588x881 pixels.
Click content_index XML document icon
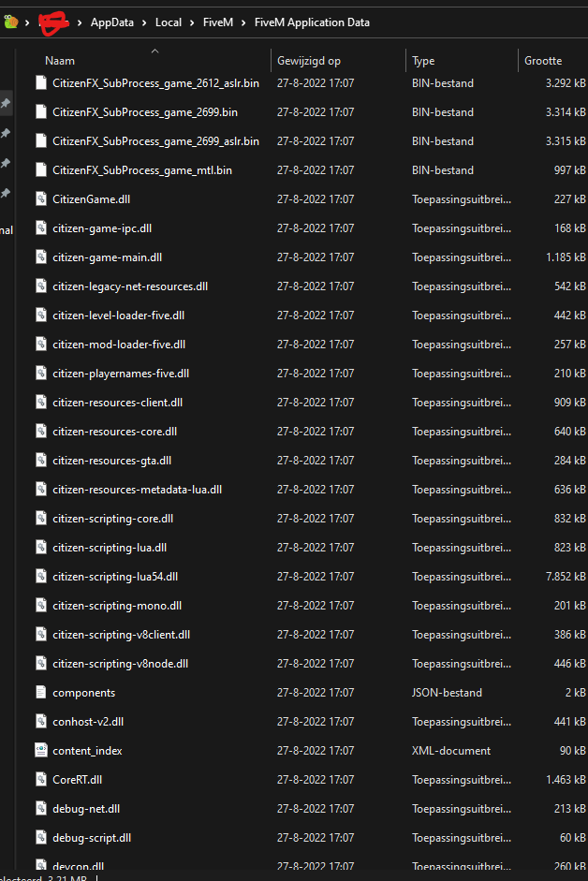[x=41, y=751]
